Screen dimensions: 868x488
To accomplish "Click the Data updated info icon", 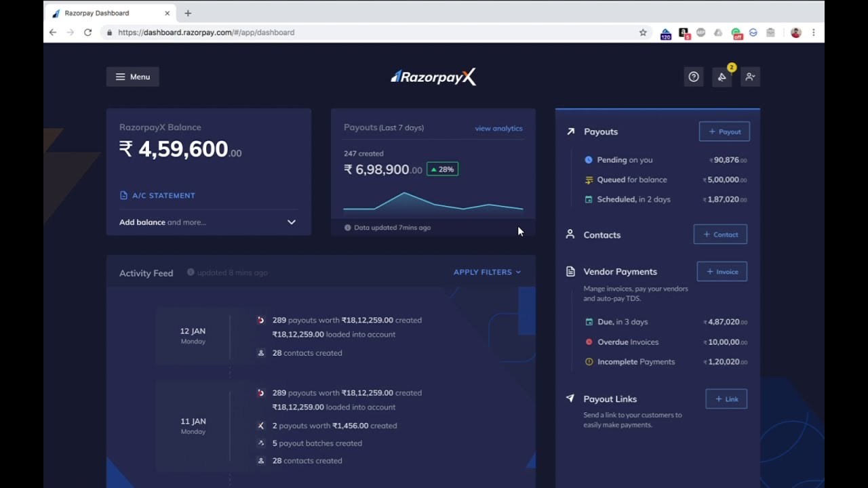I will (348, 228).
